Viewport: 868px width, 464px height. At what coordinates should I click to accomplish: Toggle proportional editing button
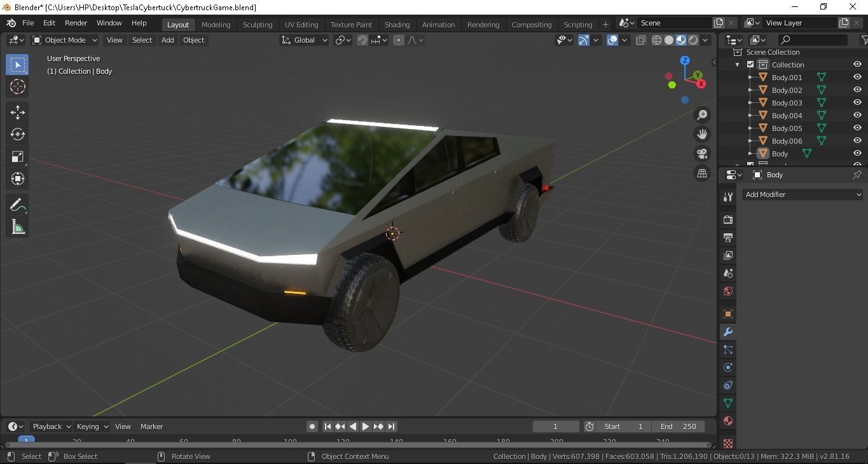pyautogui.click(x=399, y=40)
